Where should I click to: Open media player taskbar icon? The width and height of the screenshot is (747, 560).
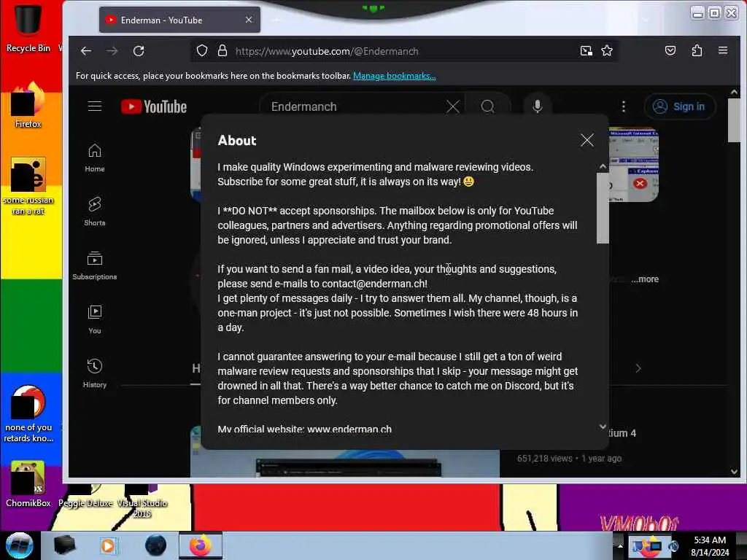pyautogui.click(x=109, y=545)
